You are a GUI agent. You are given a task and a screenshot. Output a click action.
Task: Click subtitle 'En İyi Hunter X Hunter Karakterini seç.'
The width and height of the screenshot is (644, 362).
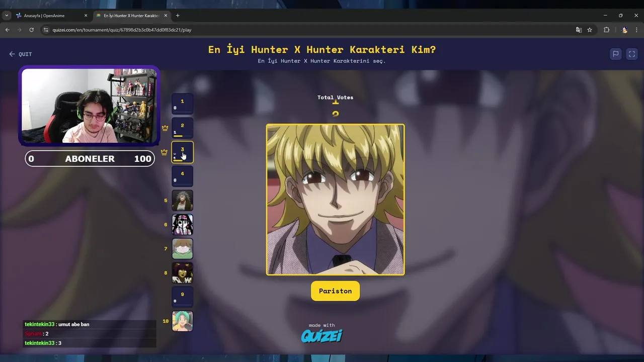[322, 61]
